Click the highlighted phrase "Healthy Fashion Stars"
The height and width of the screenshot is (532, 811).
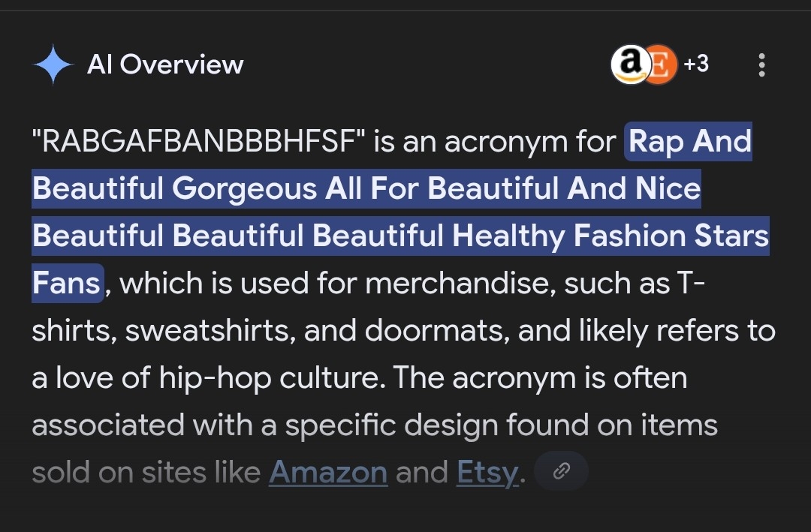611,236
